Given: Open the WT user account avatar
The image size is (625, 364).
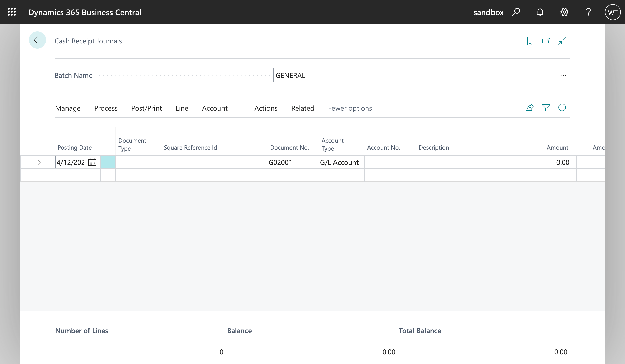Looking at the screenshot, I should pyautogui.click(x=613, y=12).
